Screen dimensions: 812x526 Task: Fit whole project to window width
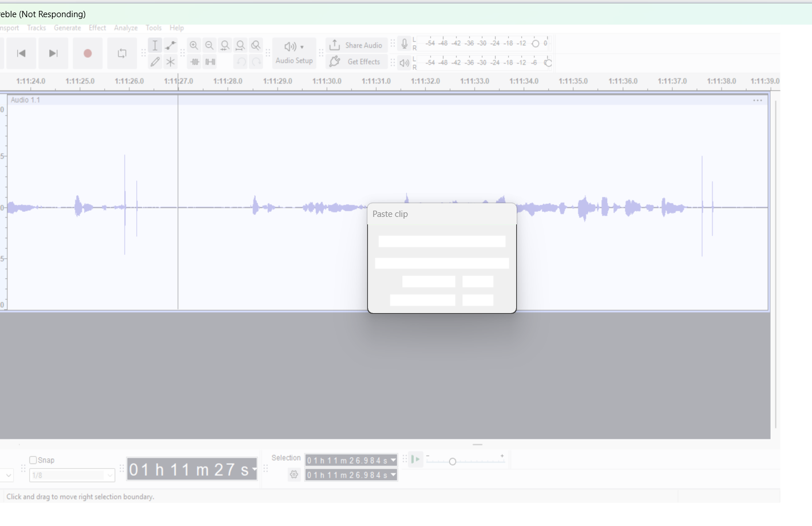240,45
